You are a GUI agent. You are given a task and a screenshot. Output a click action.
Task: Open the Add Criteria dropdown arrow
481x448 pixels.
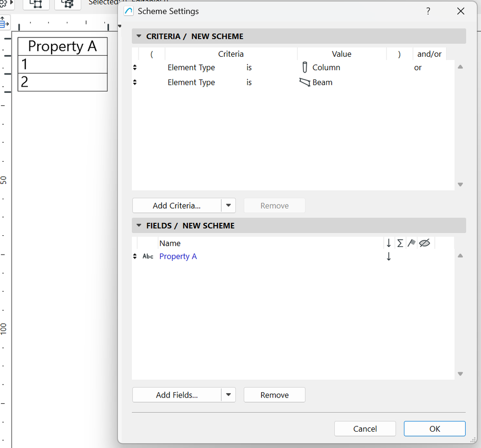click(x=228, y=205)
